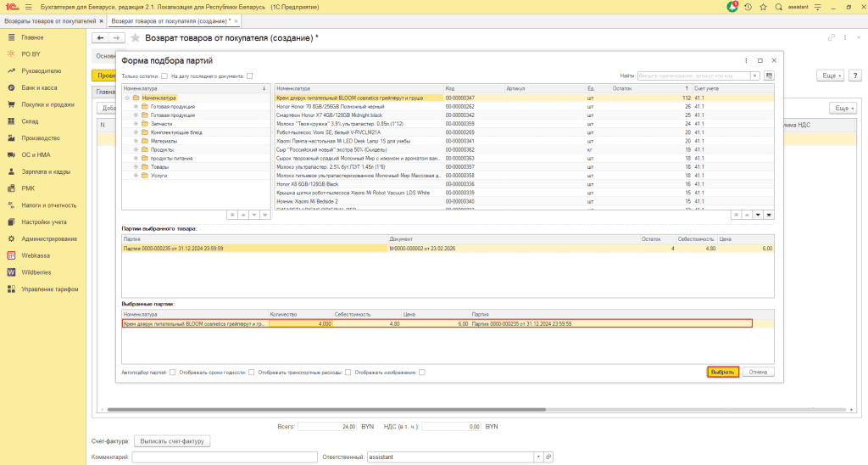Open the history clock icon in title bar

[x=747, y=7]
